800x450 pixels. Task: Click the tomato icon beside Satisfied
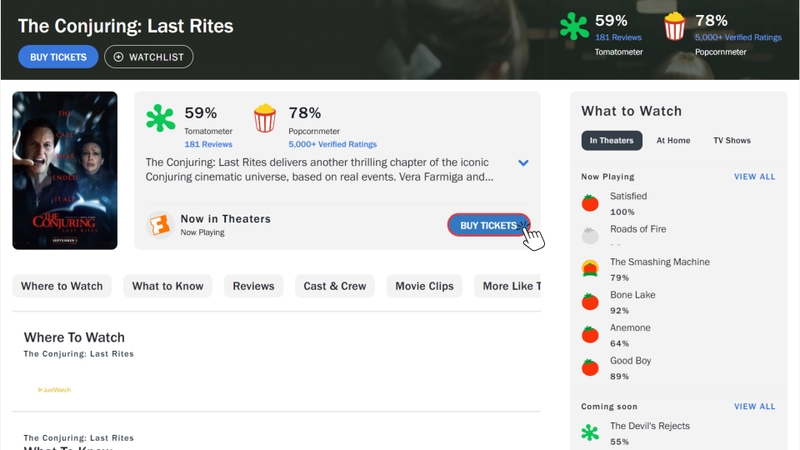point(590,203)
